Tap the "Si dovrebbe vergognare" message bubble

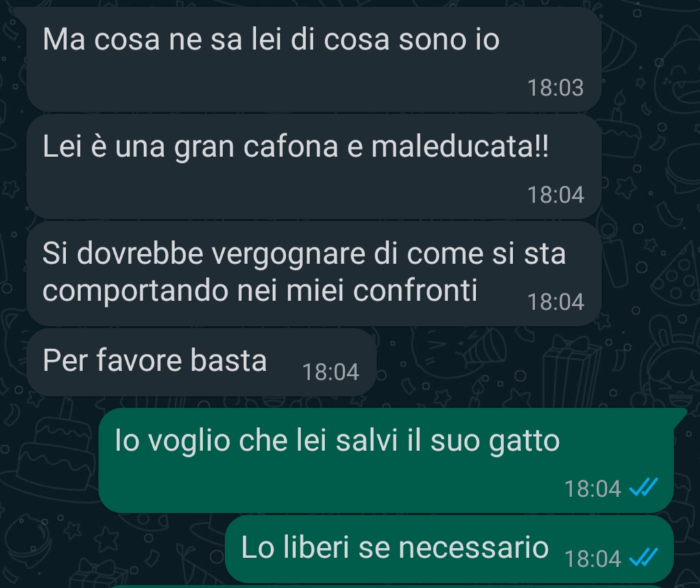314,274
